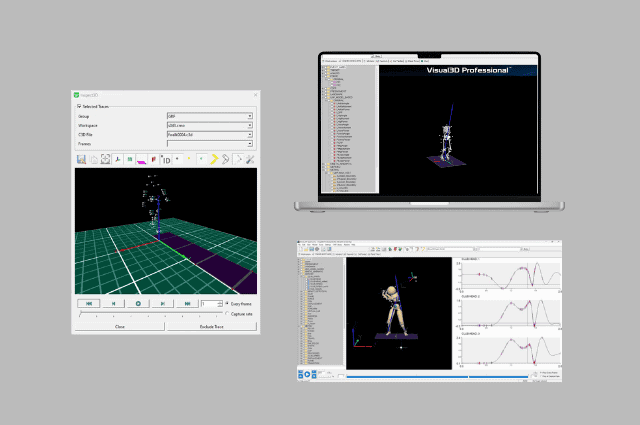Open the Frames dropdown
The image size is (640, 425).
[x=249, y=143]
